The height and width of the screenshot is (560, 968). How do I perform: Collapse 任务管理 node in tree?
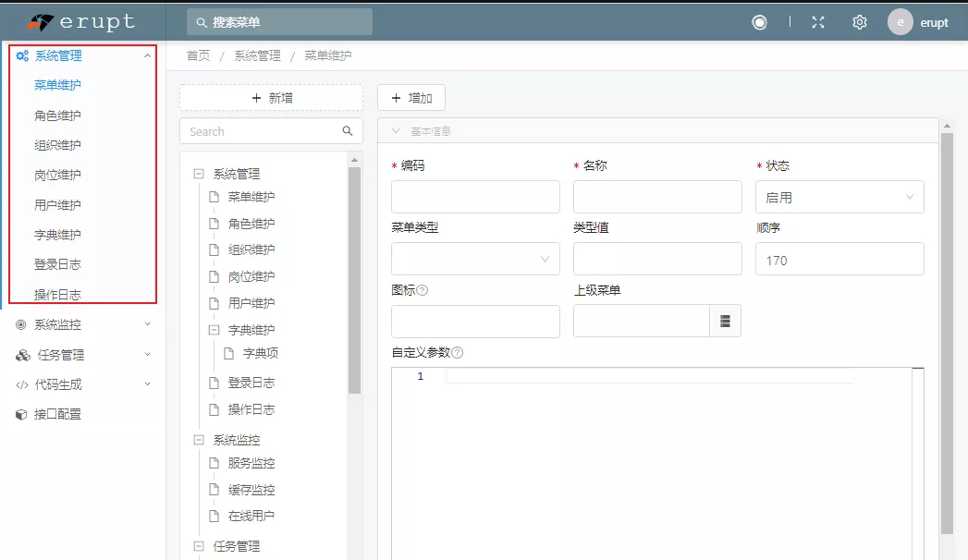(x=199, y=546)
